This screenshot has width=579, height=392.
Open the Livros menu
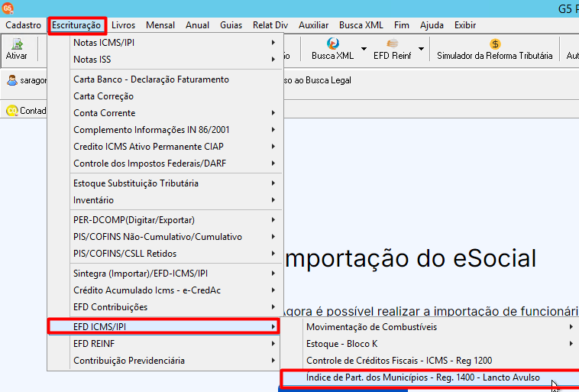pyautogui.click(x=123, y=25)
